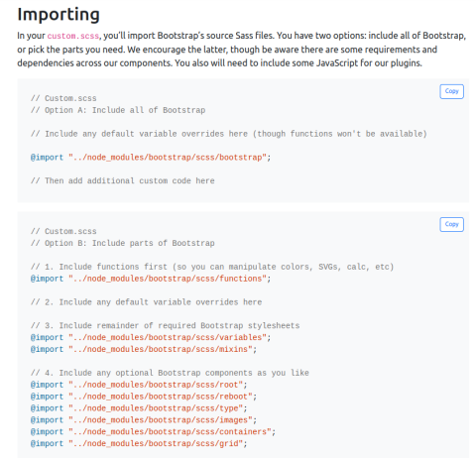Click the scss/root import line
476x458 pixels.
coord(139,385)
